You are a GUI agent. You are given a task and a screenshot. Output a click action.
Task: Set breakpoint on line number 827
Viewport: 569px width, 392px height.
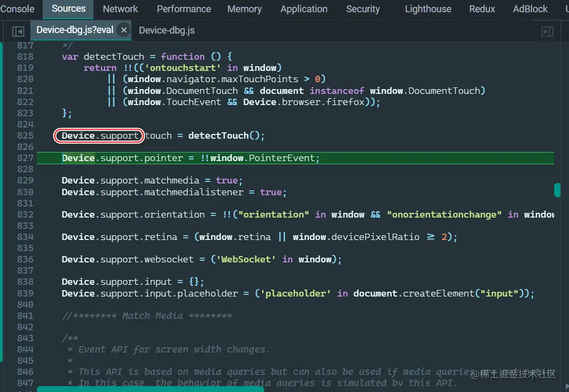click(25, 158)
